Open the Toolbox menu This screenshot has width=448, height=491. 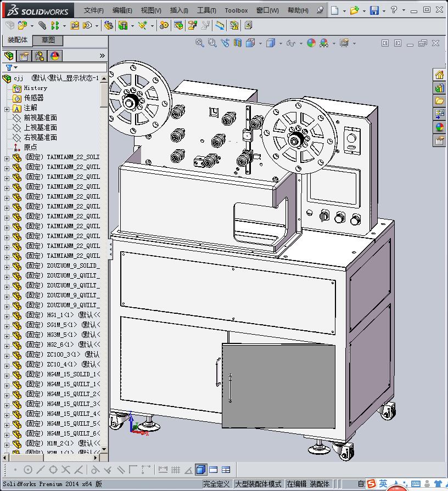click(236, 10)
